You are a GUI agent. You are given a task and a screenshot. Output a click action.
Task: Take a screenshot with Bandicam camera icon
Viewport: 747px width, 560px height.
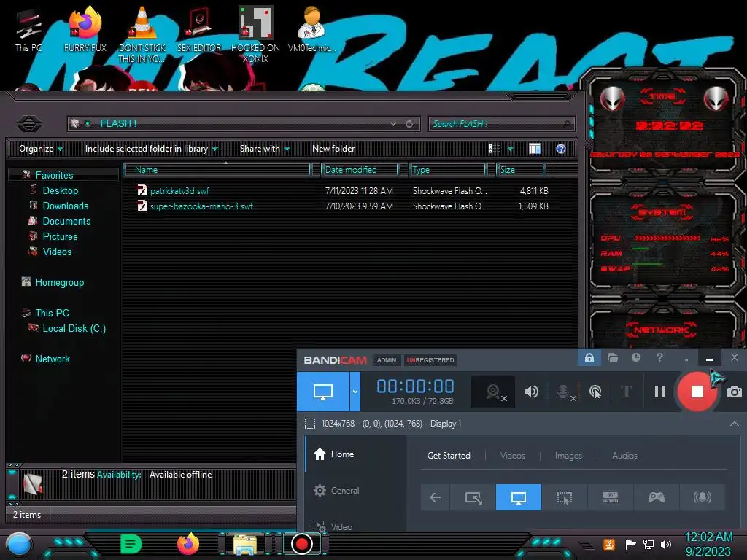(734, 392)
